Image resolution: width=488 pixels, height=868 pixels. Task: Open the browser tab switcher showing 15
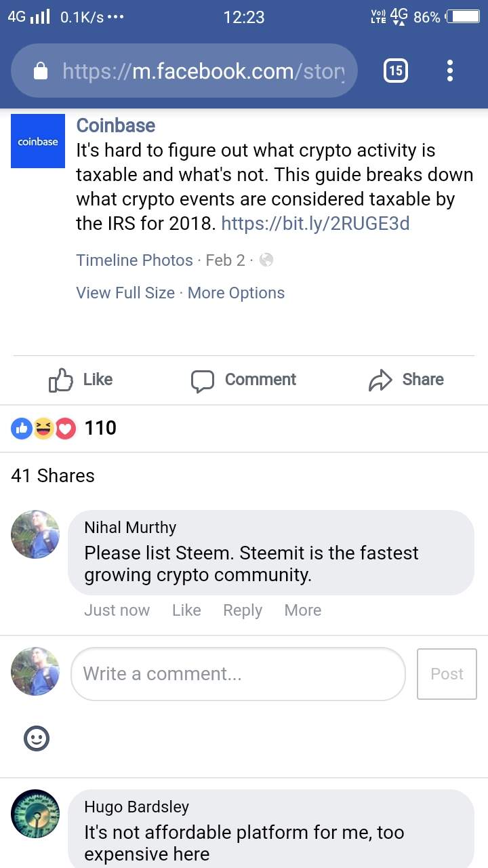pyautogui.click(x=396, y=71)
